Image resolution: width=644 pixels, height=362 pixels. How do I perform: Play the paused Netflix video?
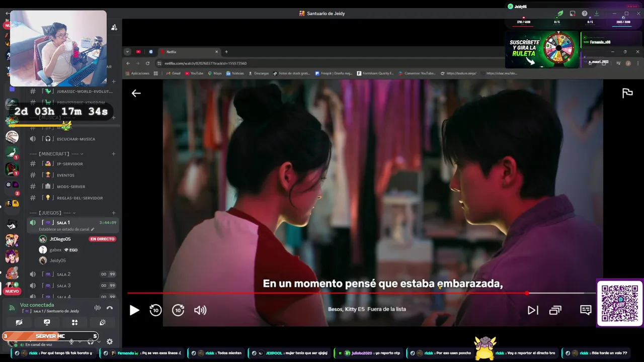click(134, 310)
